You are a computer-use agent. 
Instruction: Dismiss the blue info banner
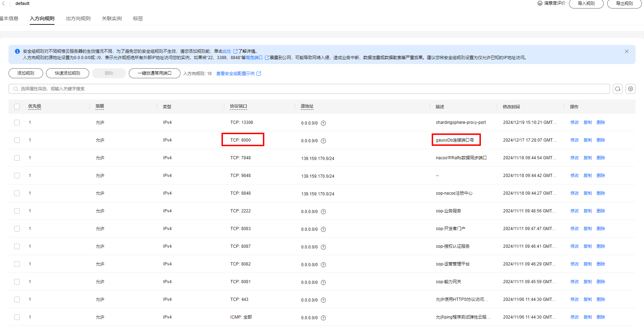627,51
